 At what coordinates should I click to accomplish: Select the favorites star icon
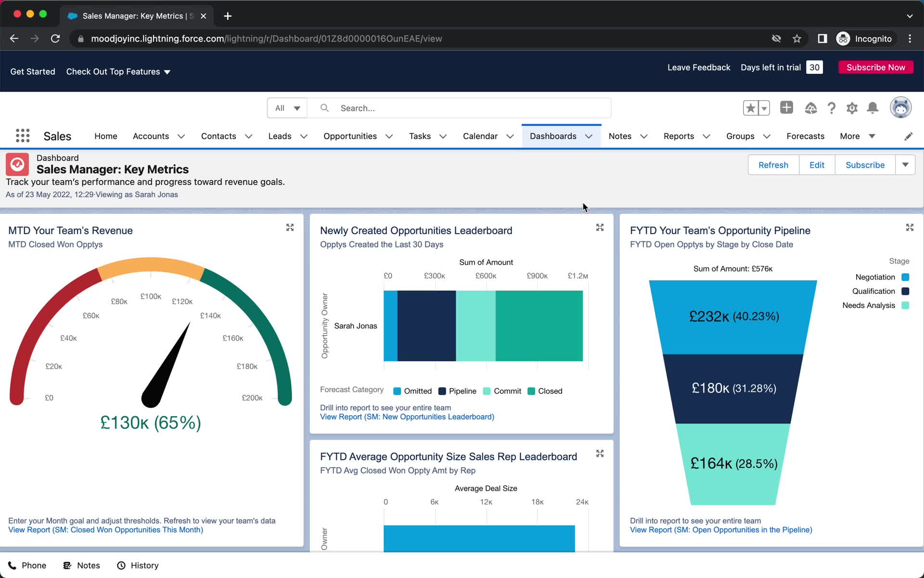click(x=750, y=107)
